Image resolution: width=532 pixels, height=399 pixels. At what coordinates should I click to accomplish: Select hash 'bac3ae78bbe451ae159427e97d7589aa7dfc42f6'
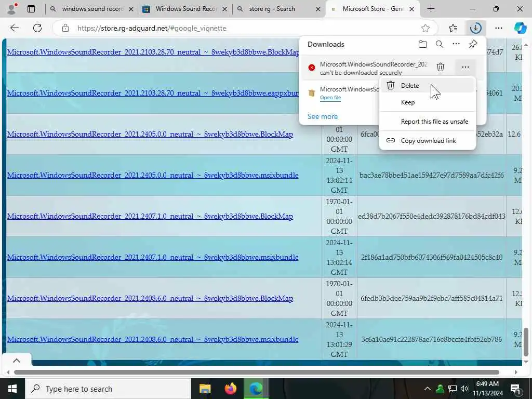432,176
